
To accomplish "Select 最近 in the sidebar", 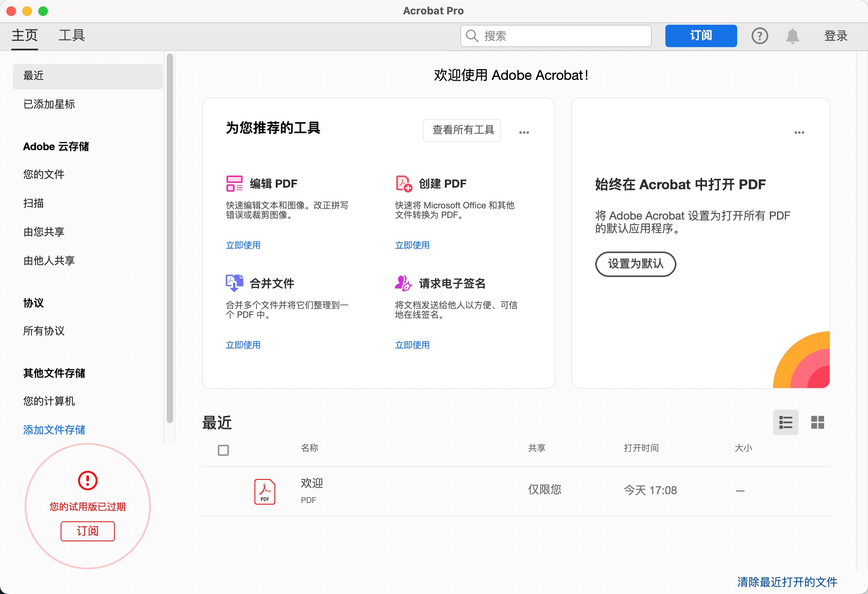I will tap(88, 76).
